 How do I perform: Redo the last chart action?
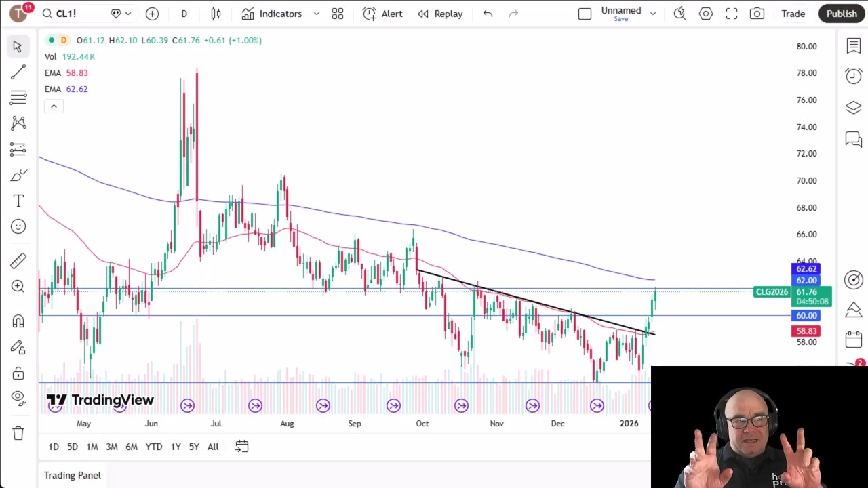pos(513,14)
